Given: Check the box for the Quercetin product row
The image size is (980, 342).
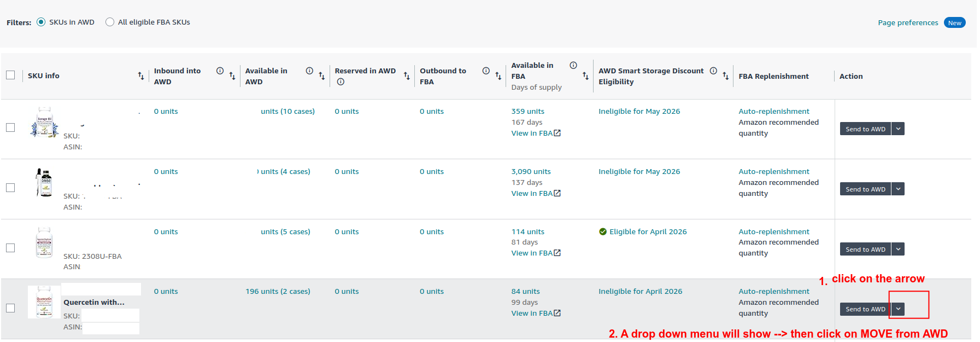Looking at the screenshot, I should tap(10, 308).
